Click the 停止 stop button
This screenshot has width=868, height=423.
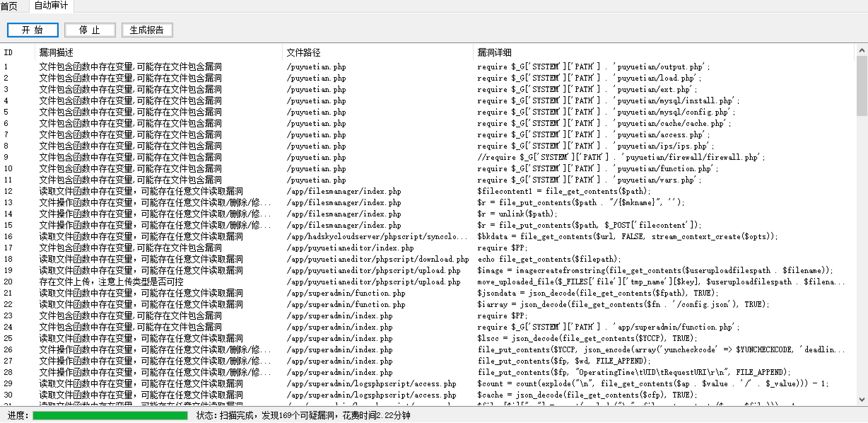click(x=90, y=30)
